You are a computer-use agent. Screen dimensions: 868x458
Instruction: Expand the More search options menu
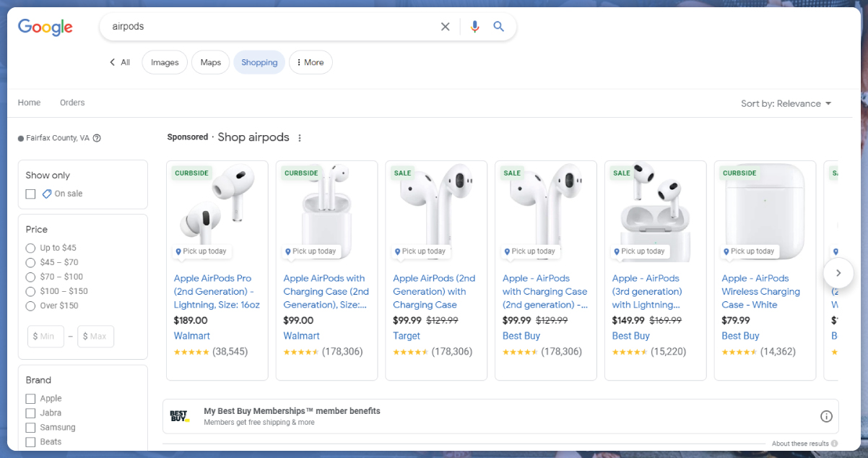click(311, 62)
